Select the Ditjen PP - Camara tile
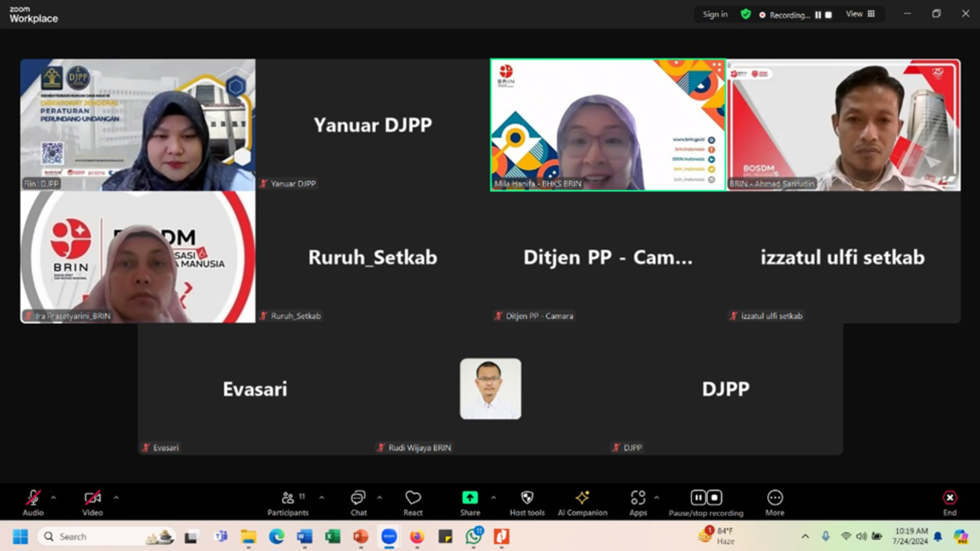This screenshot has height=551, width=980. (608, 257)
